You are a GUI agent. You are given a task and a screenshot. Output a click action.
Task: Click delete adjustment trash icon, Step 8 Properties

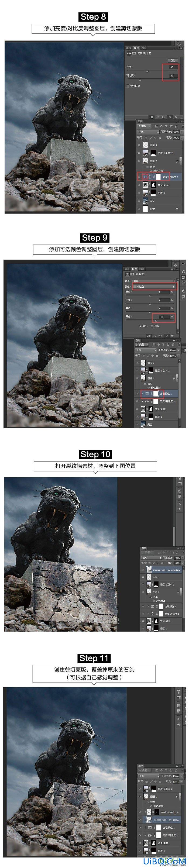pyautogui.click(x=176, y=117)
